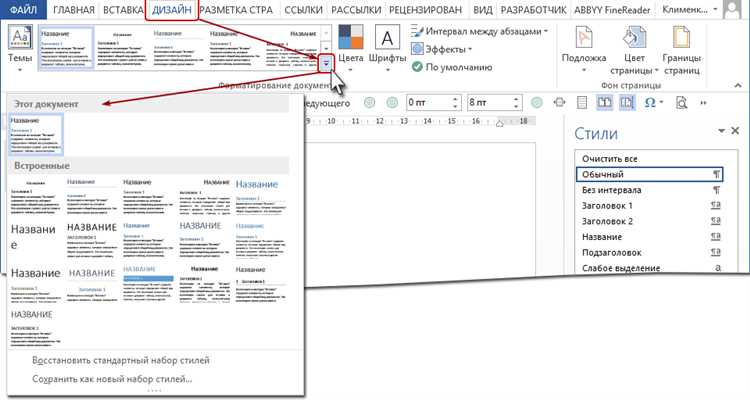Click the gallery scroll-up arrow in ribbon
Viewport: 750px width, 400px height.
click(326, 33)
